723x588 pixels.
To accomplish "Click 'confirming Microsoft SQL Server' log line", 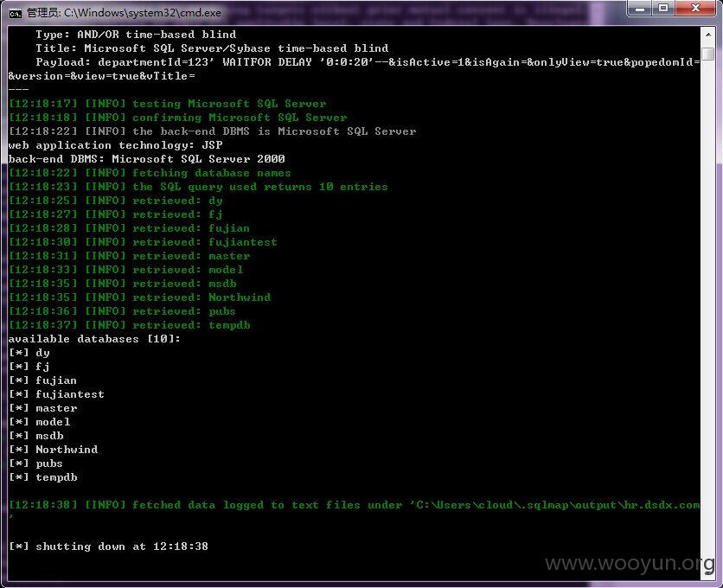I will [x=177, y=118].
